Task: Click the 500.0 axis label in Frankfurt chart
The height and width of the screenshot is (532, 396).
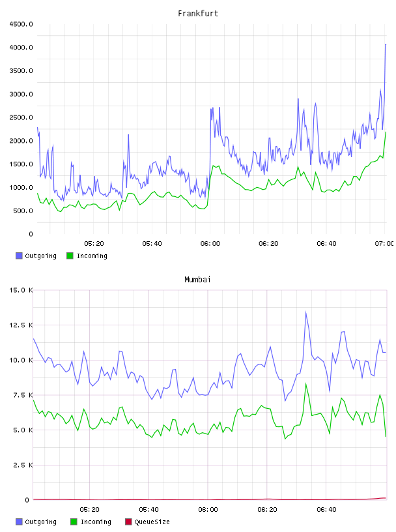Action: click(x=23, y=211)
